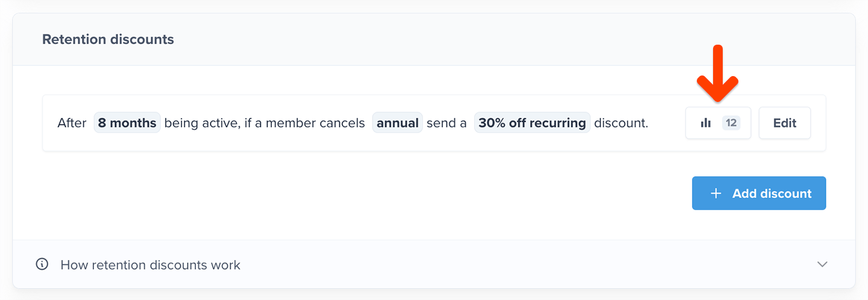This screenshot has height=300, width=868.
Task: Click the info circle icon
Action: (42, 264)
